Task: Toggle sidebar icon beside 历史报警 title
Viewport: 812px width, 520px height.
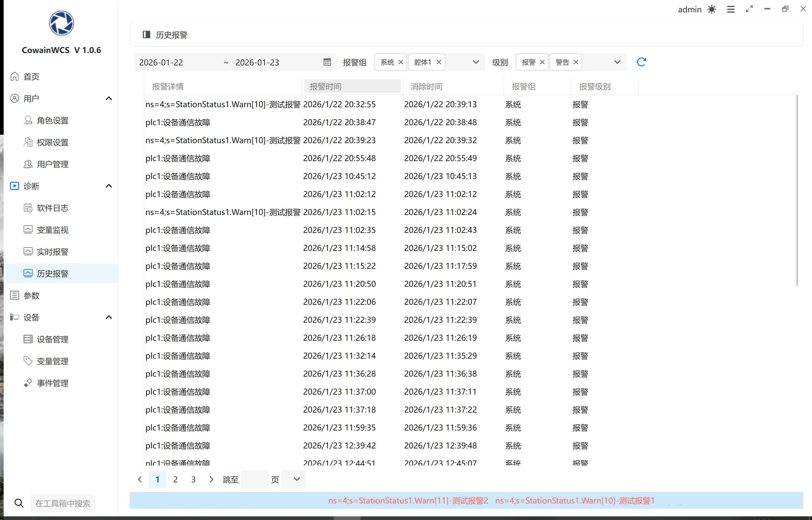Action: click(146, 35)
